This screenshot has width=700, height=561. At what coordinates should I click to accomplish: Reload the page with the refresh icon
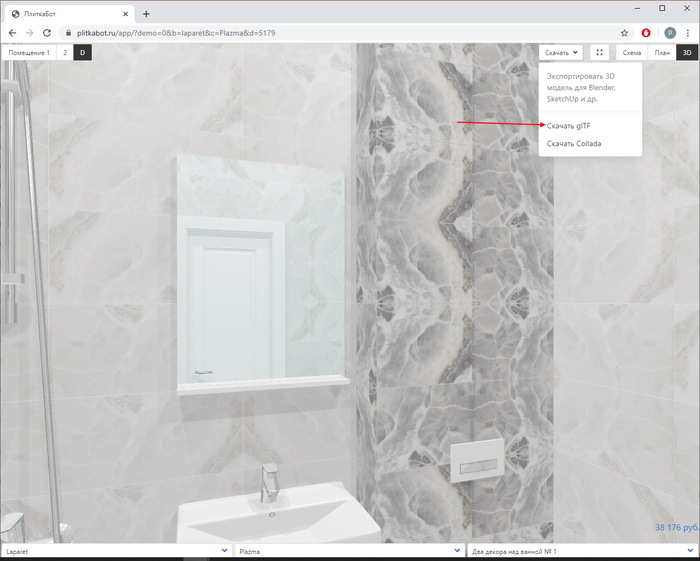[47, 33]
